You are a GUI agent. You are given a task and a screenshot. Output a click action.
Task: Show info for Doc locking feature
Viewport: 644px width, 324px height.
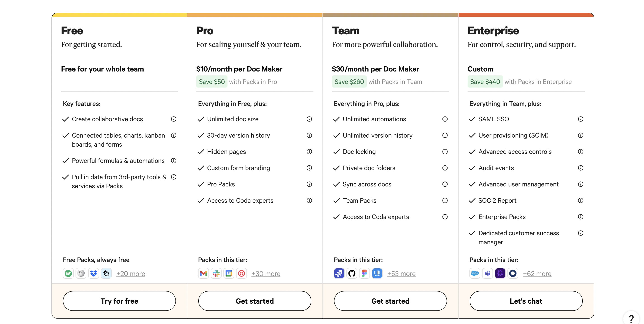pos(445,152)
